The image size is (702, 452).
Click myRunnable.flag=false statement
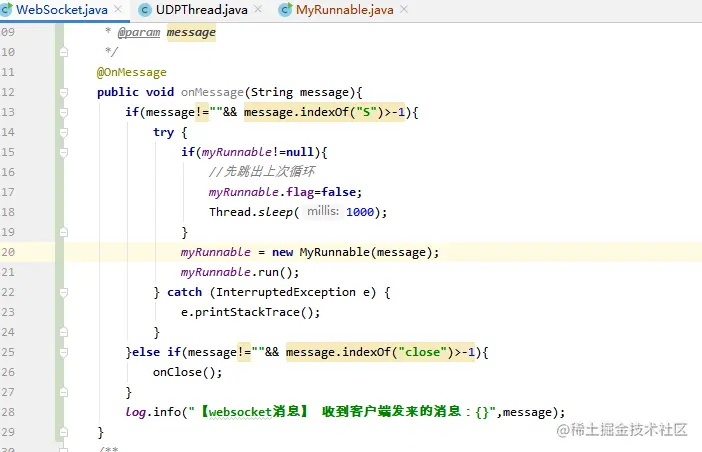[x=285, y=192]
